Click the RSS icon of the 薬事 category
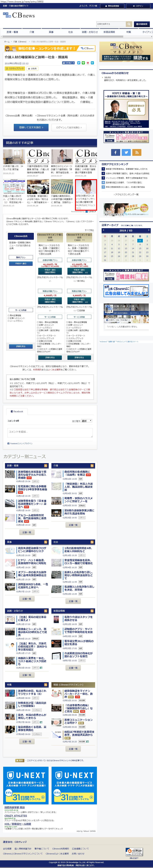The image size is (153, 868). click(46, 542)
